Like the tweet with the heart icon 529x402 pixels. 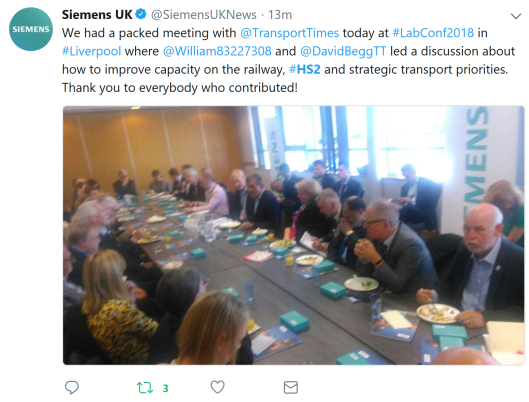coord(218,387)
